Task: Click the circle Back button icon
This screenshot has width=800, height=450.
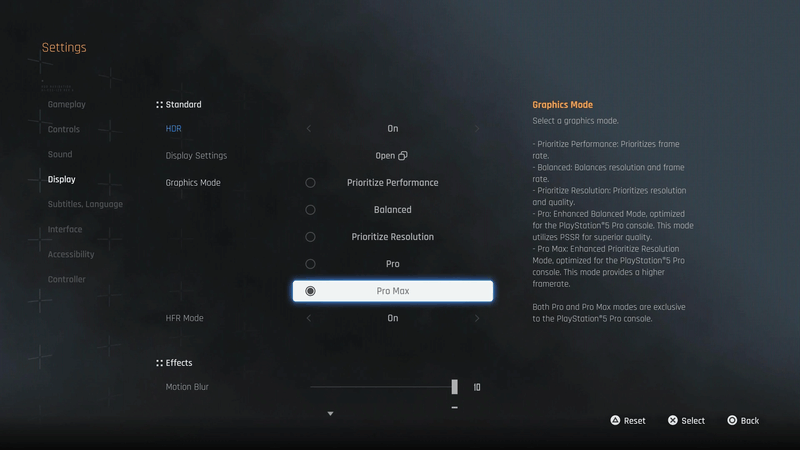Action: (732, 420)
